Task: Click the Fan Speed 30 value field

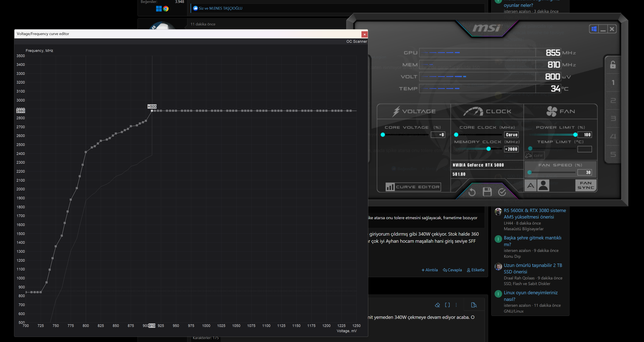Action: (585, 172)
